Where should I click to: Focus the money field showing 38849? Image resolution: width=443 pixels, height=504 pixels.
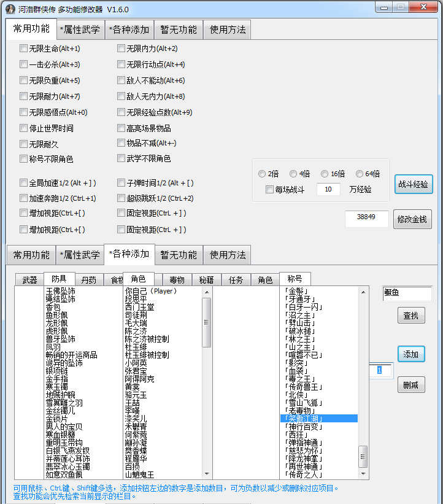(x=366, y=219)
